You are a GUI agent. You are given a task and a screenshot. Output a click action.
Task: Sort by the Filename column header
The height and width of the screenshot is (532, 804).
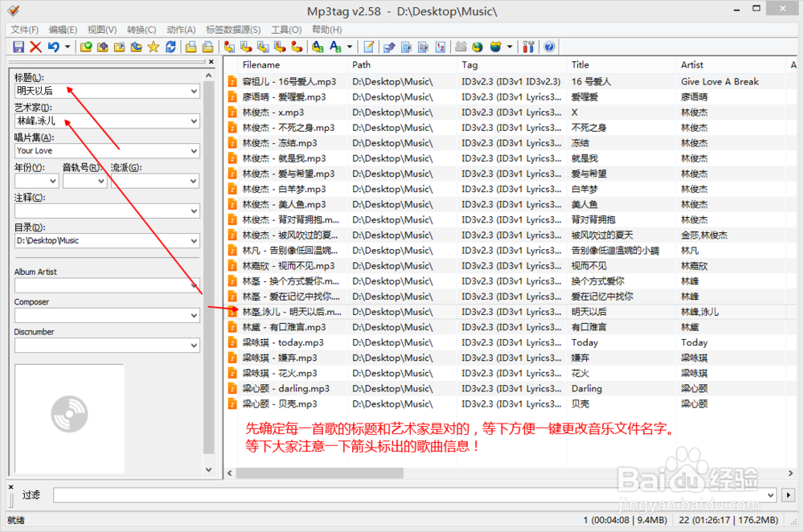coord(292,65)
